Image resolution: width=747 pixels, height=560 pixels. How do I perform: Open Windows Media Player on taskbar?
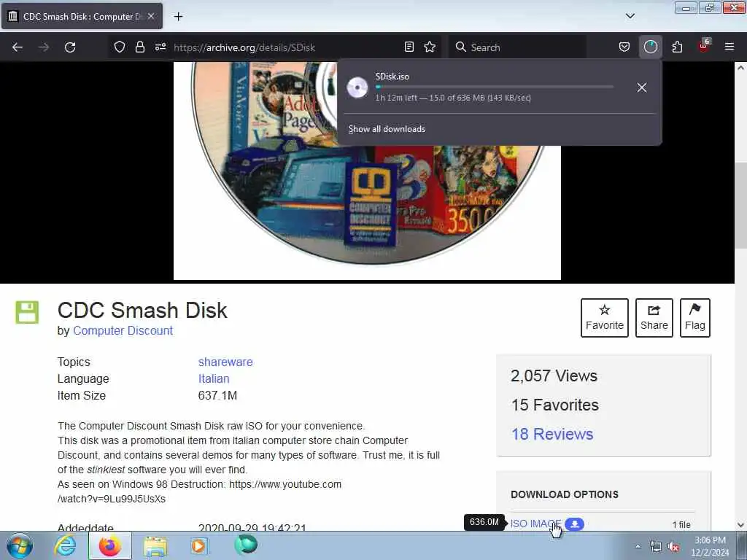click(x=199, y=545)
